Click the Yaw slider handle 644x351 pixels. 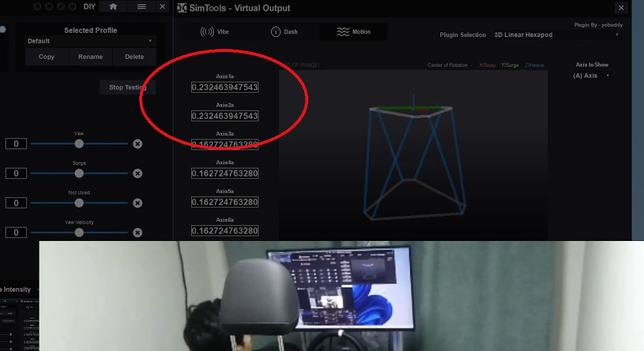coord(79,144)
